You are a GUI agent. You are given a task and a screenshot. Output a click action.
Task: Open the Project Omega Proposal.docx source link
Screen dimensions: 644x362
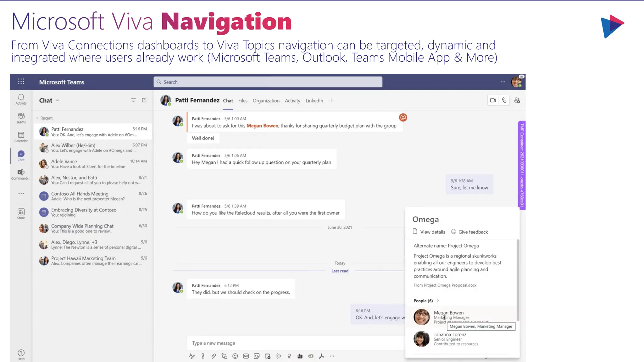click(x=445, y=285)
